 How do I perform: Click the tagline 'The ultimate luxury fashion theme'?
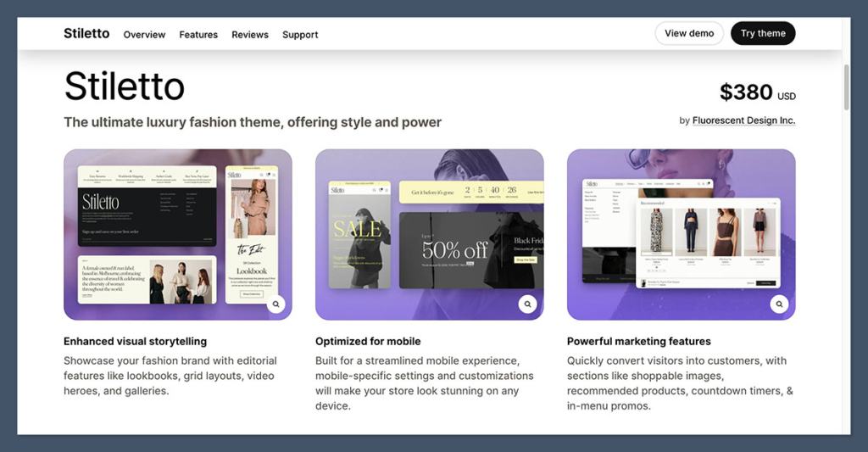253,122
